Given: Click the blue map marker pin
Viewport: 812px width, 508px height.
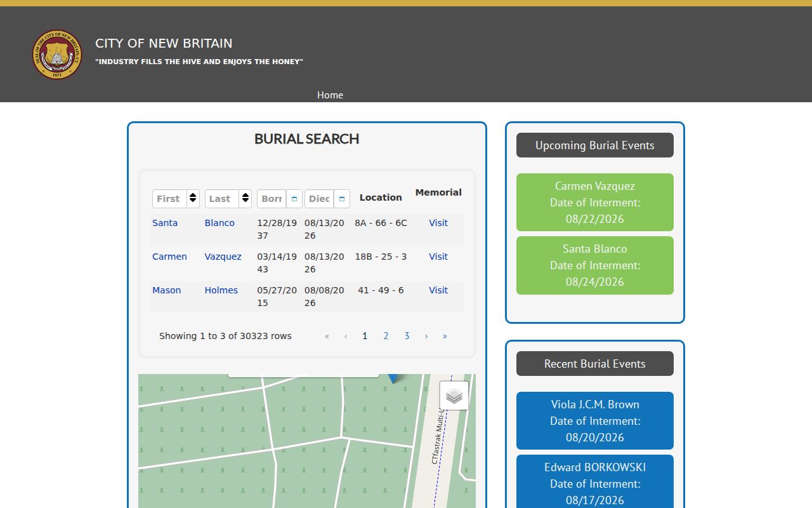Looking at the screenshot, I should click(x=393, y=378).
